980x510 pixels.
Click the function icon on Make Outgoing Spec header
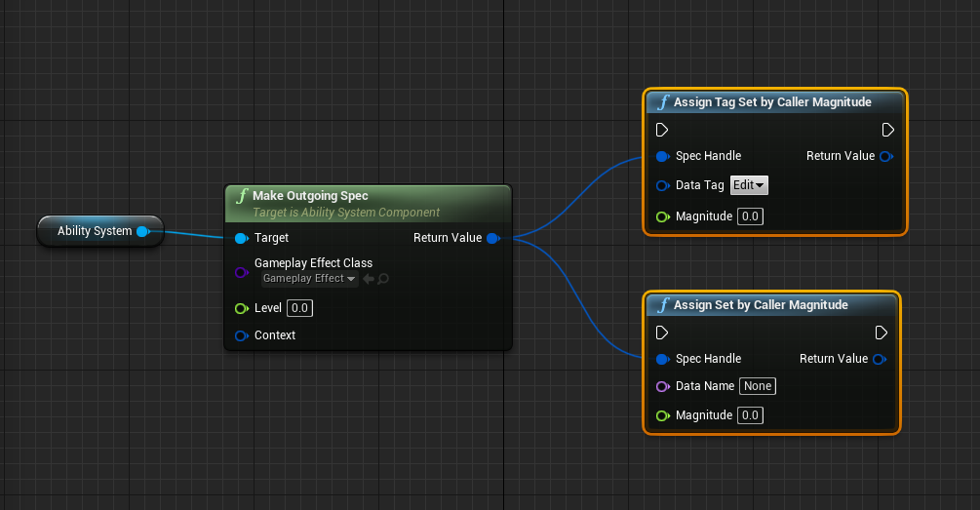tap(242, 196)
